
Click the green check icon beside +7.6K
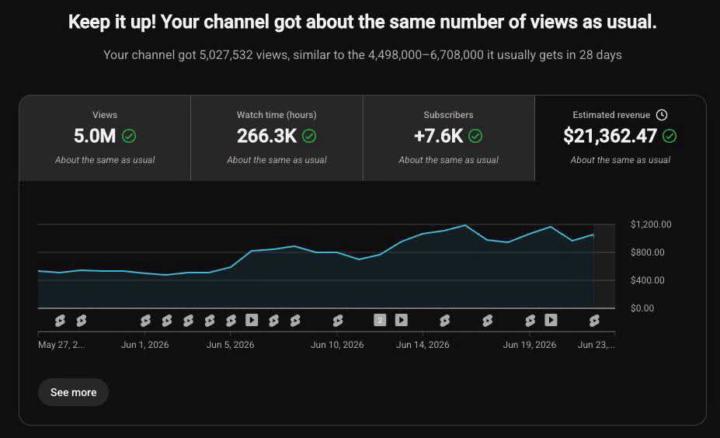[476, 136]
